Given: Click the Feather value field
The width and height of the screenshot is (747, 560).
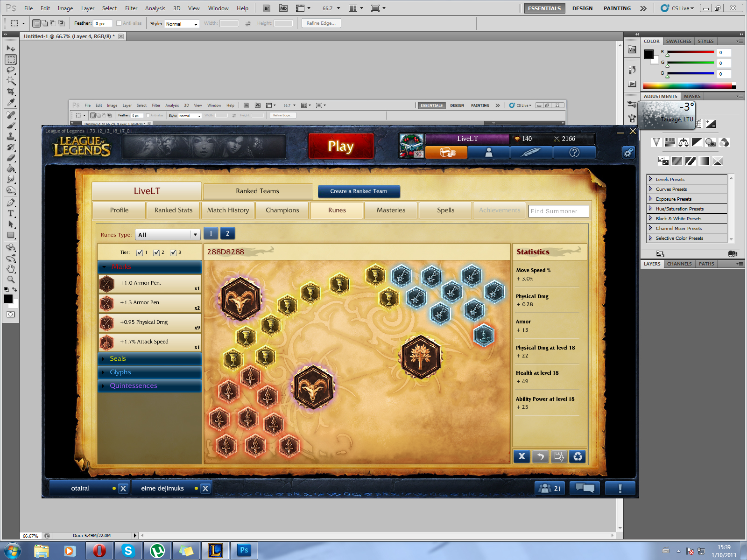Looking at the screenshot, I should (x=102, y=23).
